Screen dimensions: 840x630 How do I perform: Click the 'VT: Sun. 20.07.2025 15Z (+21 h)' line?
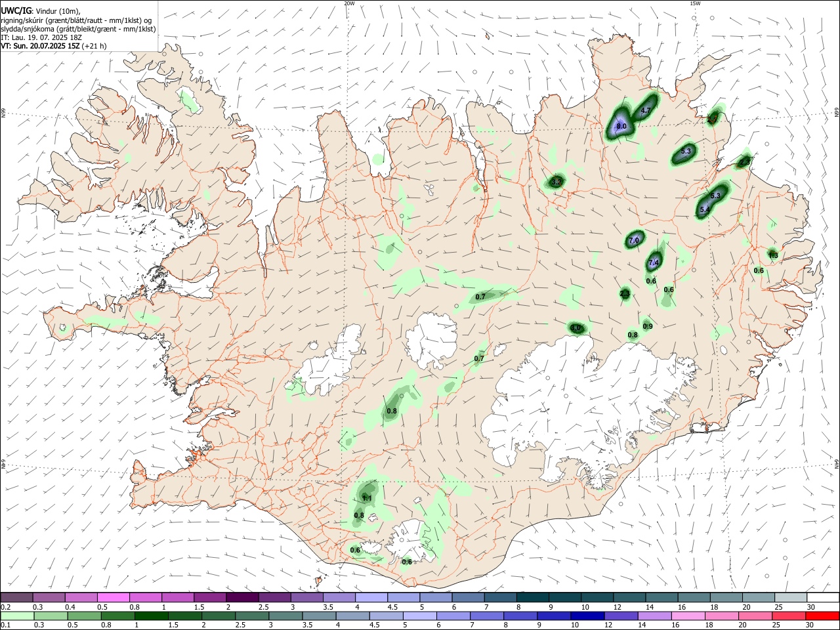53,46
